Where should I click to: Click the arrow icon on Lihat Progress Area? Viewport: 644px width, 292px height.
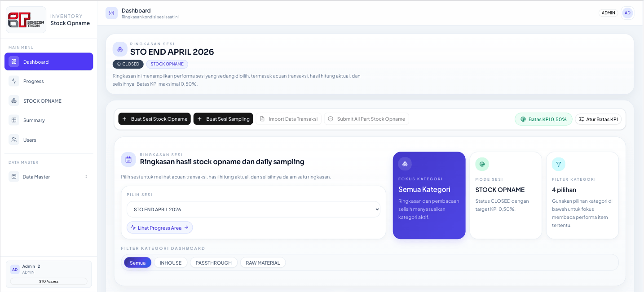coord(186,228)
